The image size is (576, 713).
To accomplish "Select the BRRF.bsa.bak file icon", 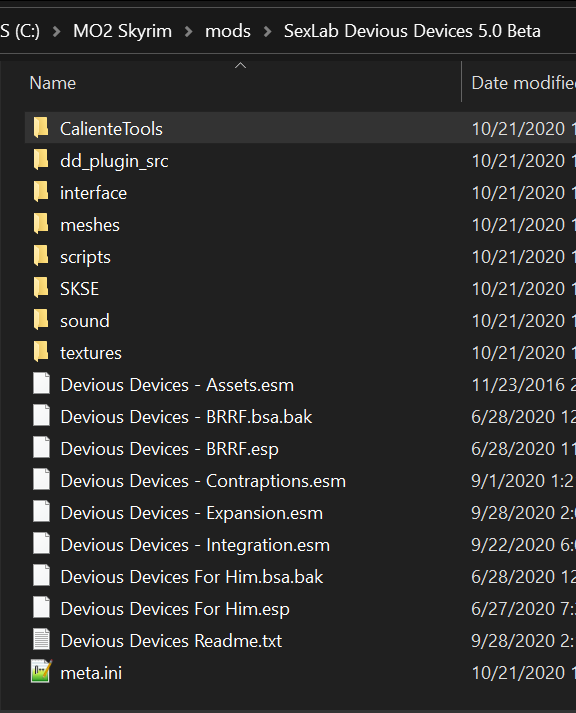I will (41, 416).
